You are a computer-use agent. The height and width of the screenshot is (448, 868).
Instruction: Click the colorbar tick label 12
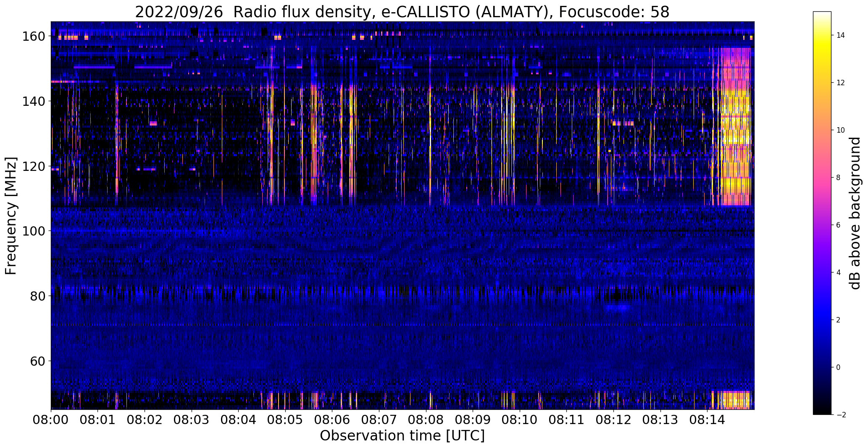(841, 83)
